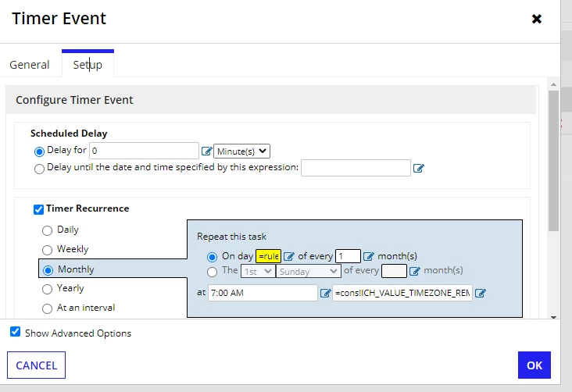Open expression editor for timezone constant field

point(481,293)
